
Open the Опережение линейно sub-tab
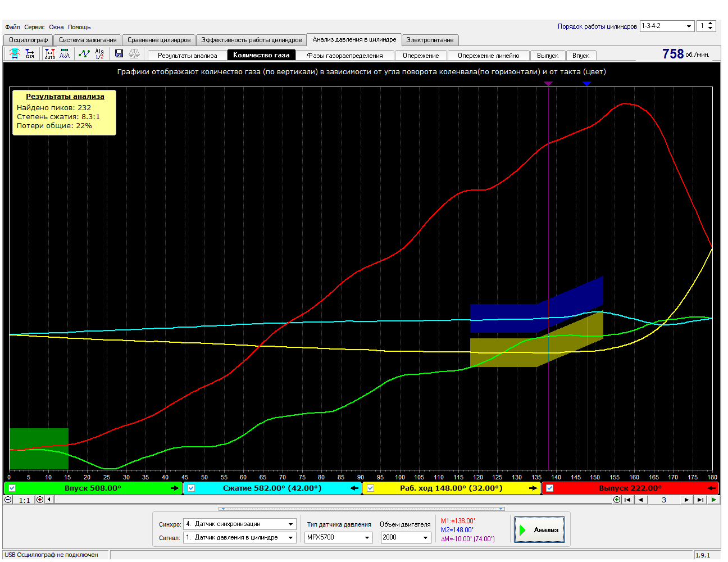point(489,56)
